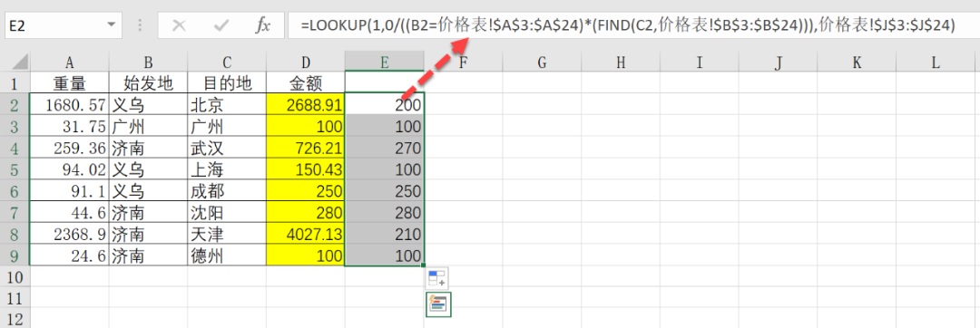The width and height of the screenshot is (980, 328).
Task: Select row 10 header
Action: (15, 276)
